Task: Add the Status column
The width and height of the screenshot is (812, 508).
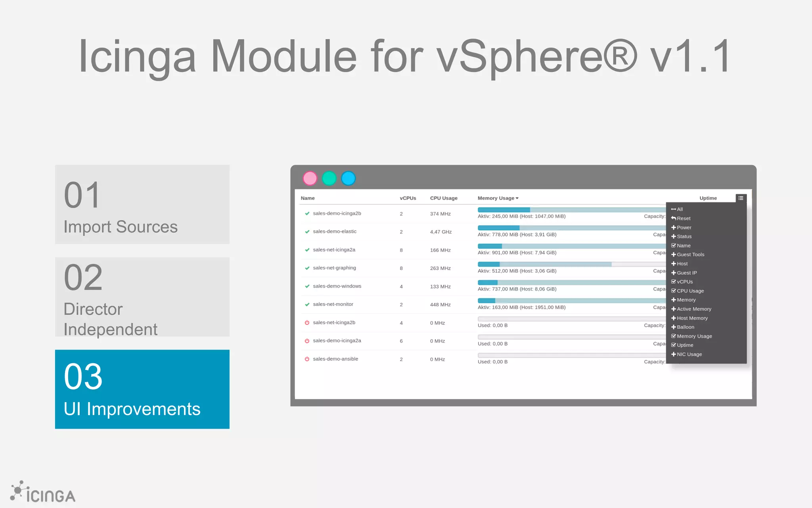Action: click(x=681, y=237)
